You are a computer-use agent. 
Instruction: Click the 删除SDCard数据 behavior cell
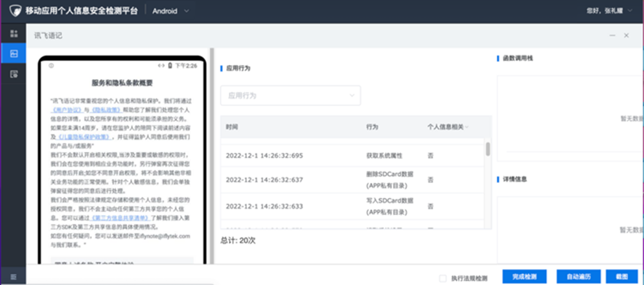tap(389, 180)
